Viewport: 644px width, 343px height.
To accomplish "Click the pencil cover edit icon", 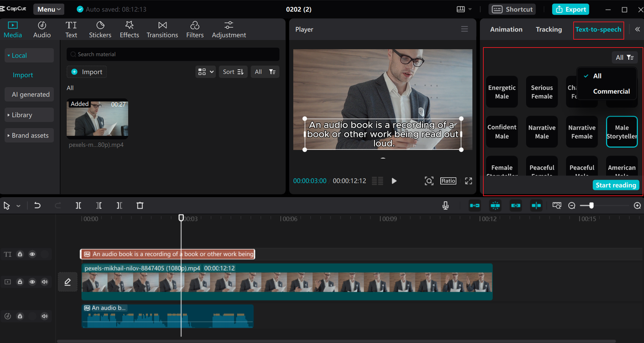I will pos(67,282).
